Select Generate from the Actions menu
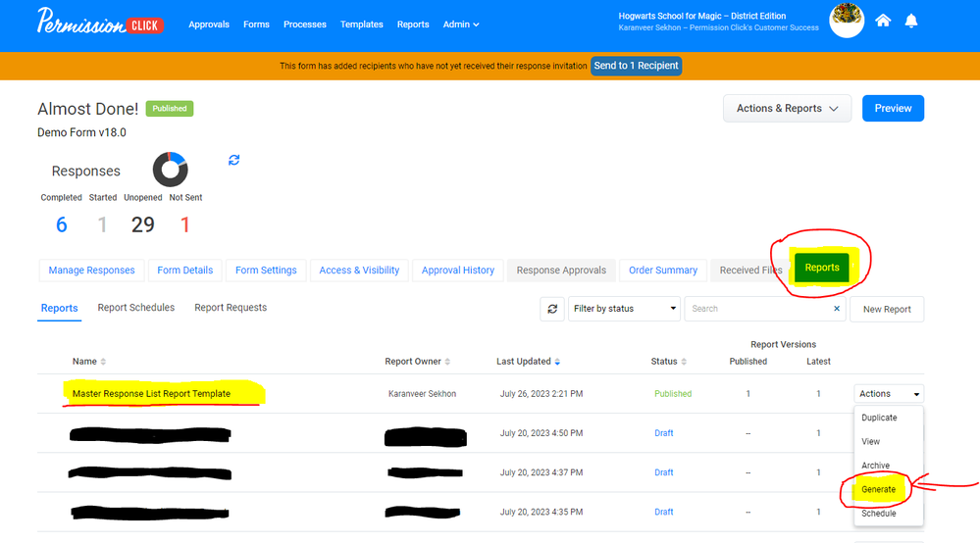Image resolution: width=980 pixels, height=543 pixels. click(x=878, y=489)
